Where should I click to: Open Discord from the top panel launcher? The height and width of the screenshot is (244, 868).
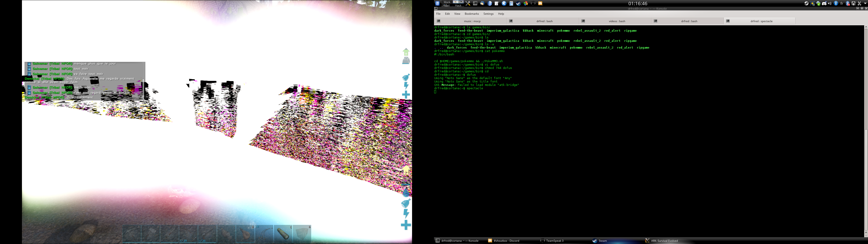click(x=540, y=3)
